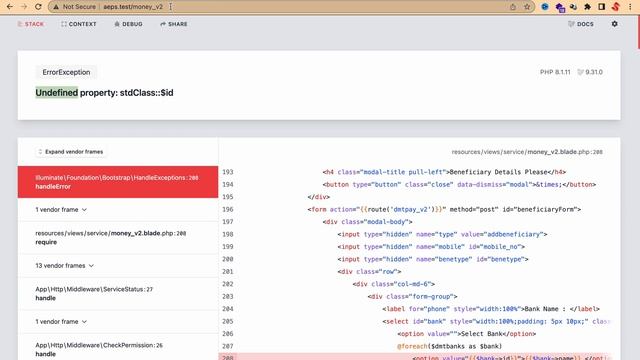Select the money_v2.blade.php require frame

tap(118, 238)
